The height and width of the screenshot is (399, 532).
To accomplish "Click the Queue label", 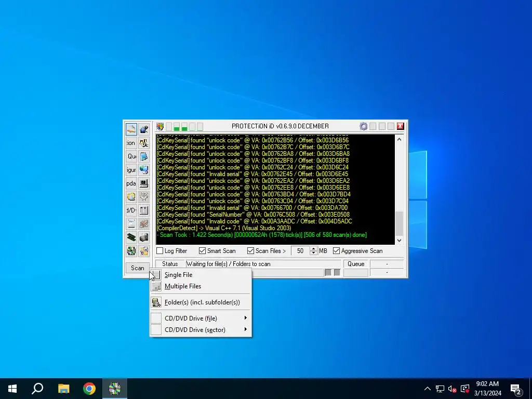I will [x=356, y=264].
